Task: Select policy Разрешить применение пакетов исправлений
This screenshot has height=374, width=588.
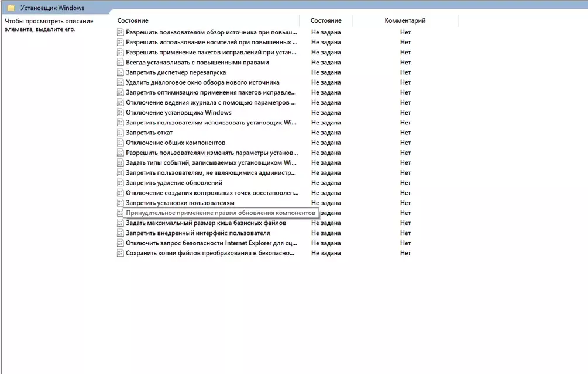Action: click(x=211, y=53)
